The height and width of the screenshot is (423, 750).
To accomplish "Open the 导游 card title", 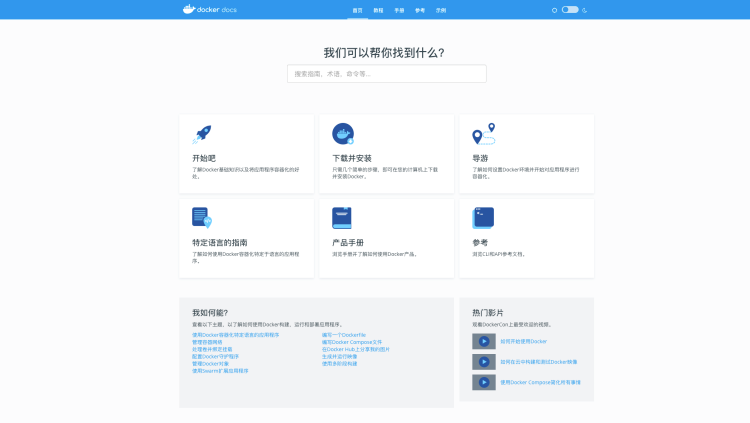I will pyautogui.click(x=480, y=158).
